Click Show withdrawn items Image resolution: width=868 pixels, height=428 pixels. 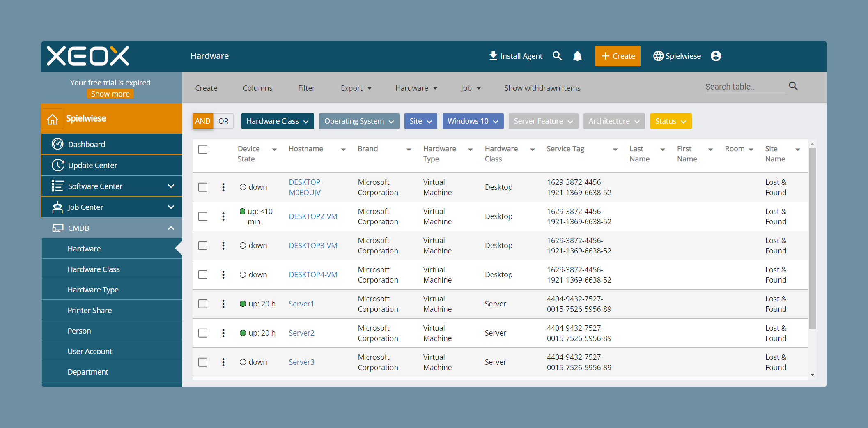coord(542,88)
